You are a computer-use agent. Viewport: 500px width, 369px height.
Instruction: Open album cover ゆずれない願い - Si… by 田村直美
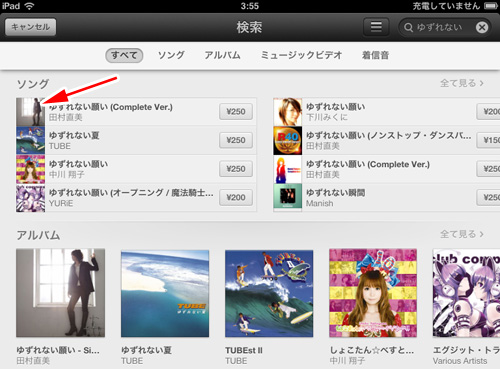pos(60,293)
